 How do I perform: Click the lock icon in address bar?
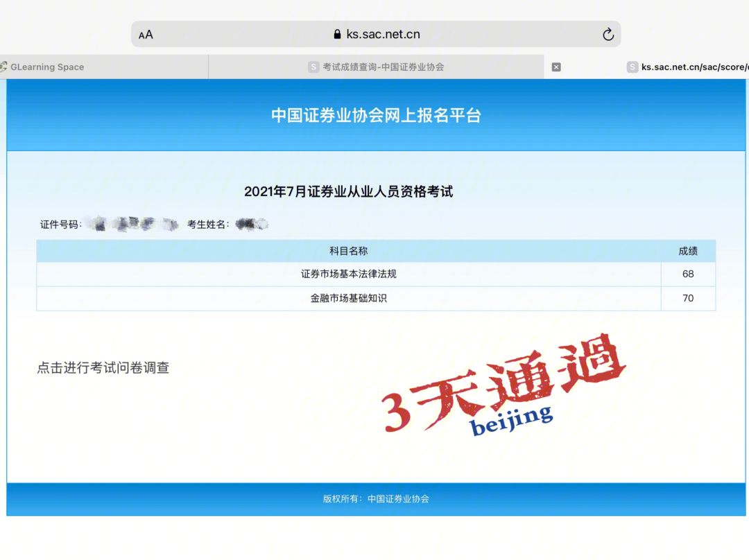coord(338,35)
